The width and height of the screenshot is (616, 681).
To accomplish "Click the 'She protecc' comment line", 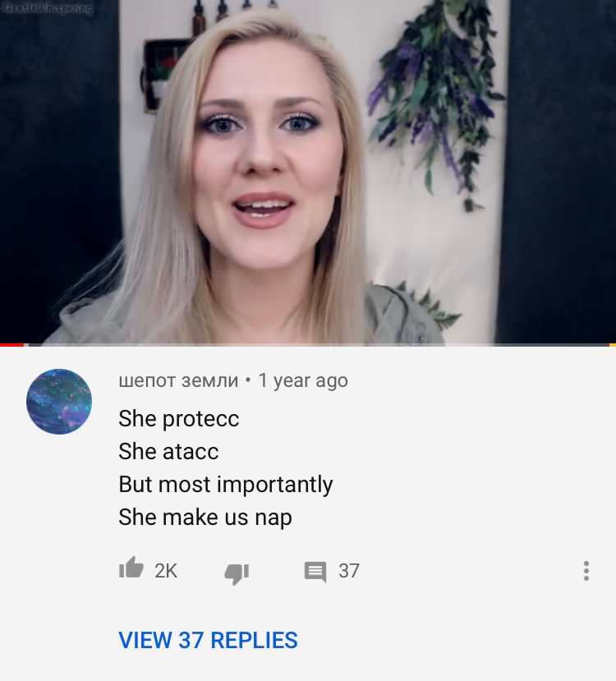I will pyautogui.click(x=179, y=419).
